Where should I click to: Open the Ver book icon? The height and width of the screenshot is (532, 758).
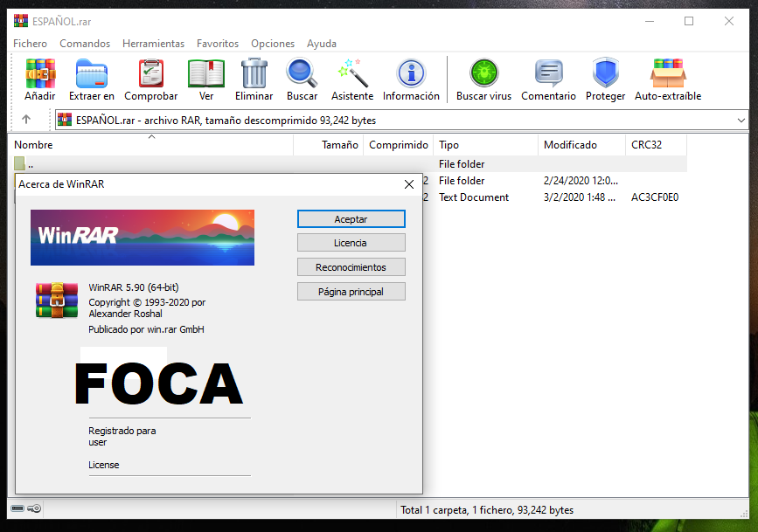point(206,73)
